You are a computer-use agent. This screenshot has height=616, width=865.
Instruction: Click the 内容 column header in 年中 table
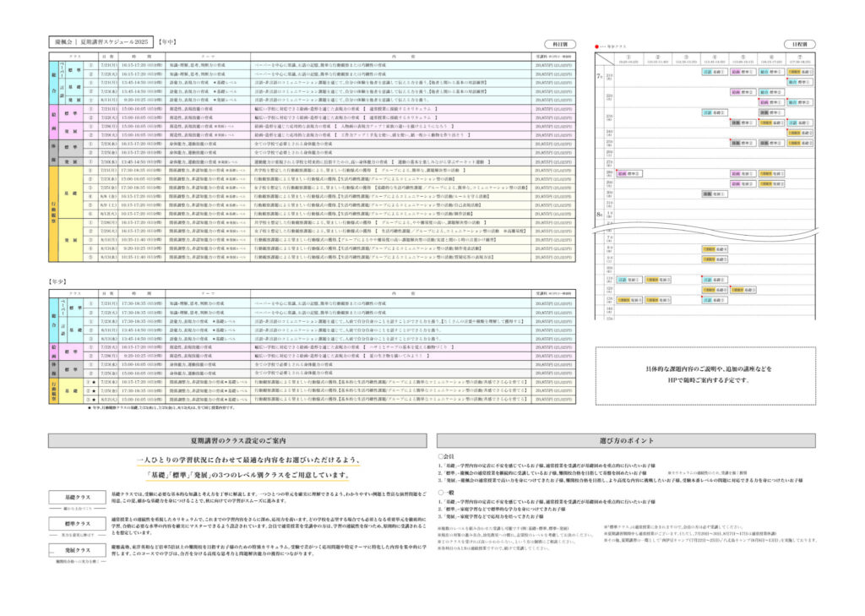coord(391,57)
